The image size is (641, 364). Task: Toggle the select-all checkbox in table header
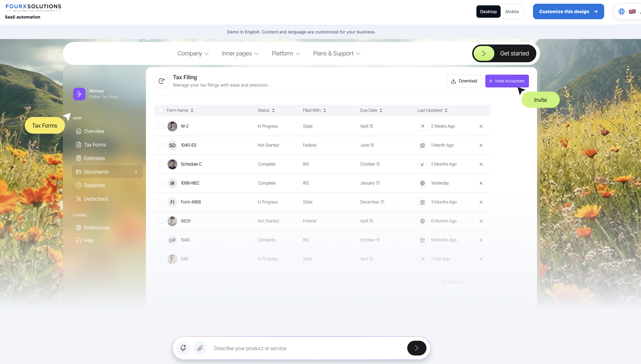(161, 110)
